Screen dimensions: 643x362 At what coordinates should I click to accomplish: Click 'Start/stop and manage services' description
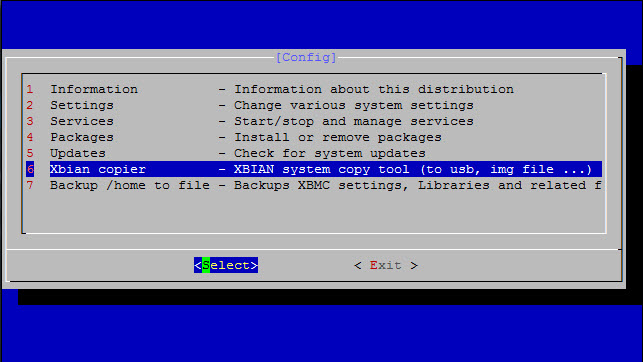(x=353, y=121)
